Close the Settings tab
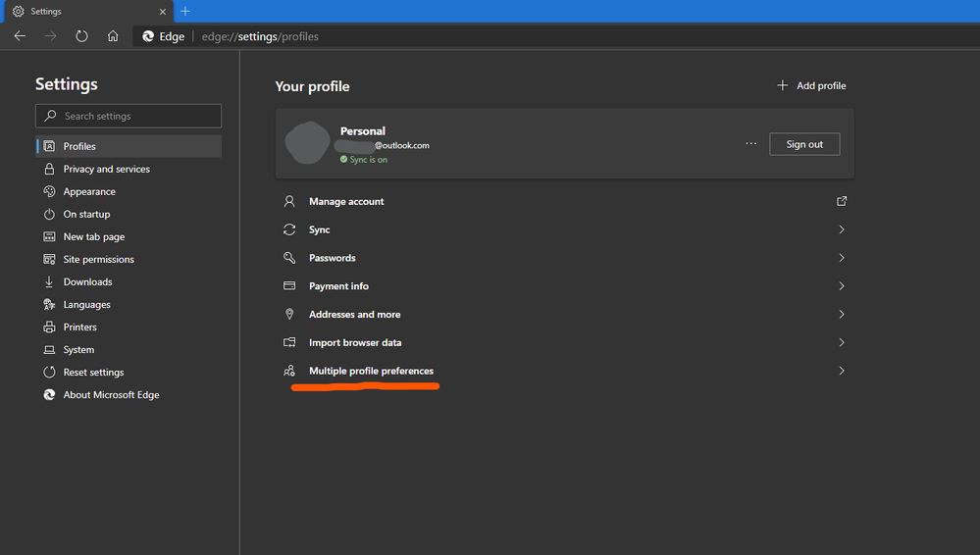This screenshot has width=980, height=555. (x=163, y=11)
